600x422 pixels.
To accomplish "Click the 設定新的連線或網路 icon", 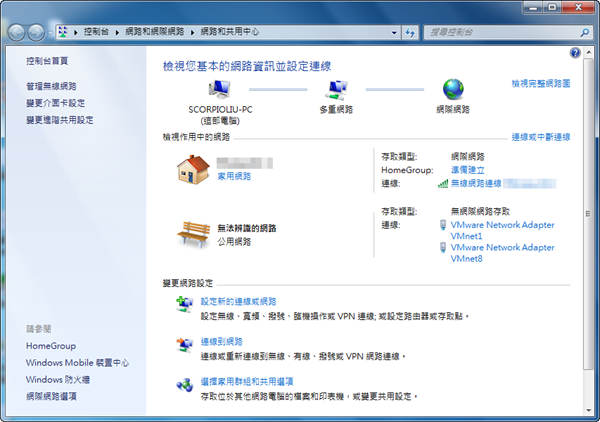I will point(184,304).
